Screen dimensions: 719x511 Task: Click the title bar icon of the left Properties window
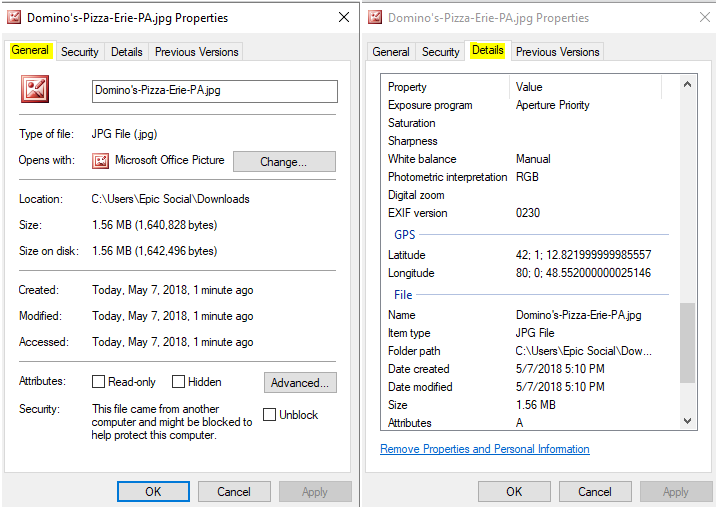click(x=15, y=17)
